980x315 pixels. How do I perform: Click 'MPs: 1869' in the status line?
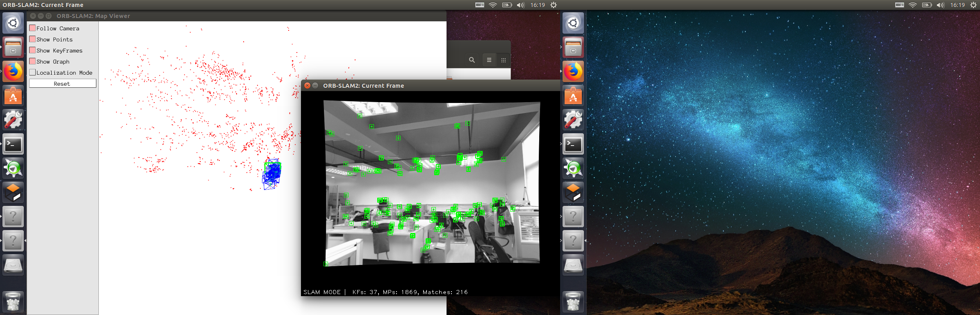tap(401, 292)
